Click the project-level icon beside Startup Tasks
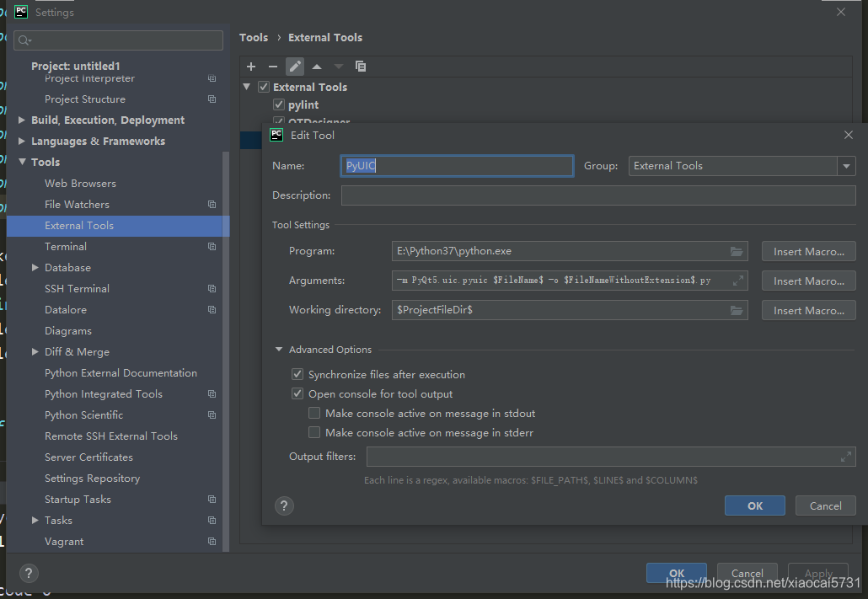This screenshot has height=599, width=868. click(x=212, y=499)
